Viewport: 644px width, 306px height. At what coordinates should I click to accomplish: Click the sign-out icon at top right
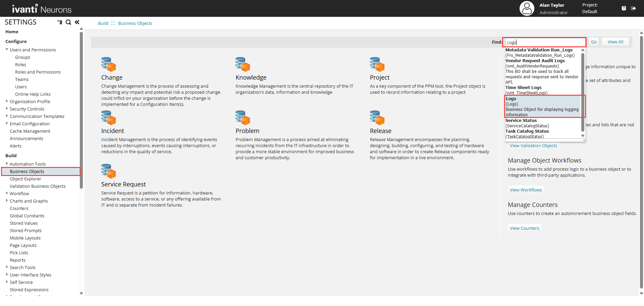pos(634,8)
